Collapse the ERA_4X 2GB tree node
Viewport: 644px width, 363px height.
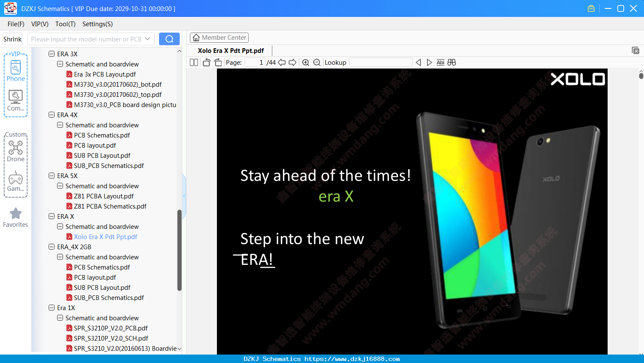click(x=52, y=247)
